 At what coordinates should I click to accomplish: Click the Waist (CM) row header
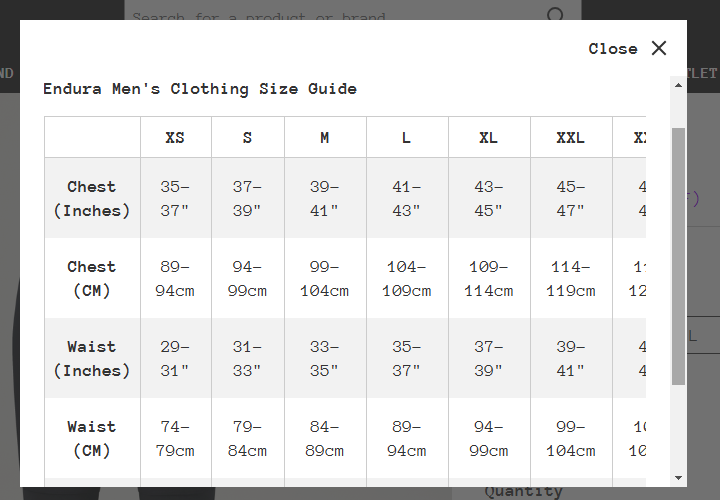[92, 438]
